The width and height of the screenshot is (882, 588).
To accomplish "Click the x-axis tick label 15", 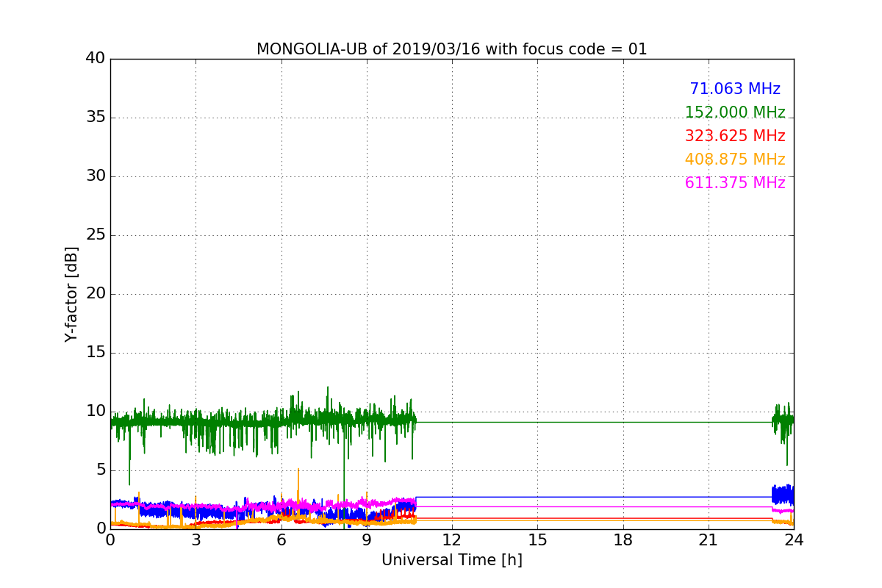I will [x=537, y=539].
